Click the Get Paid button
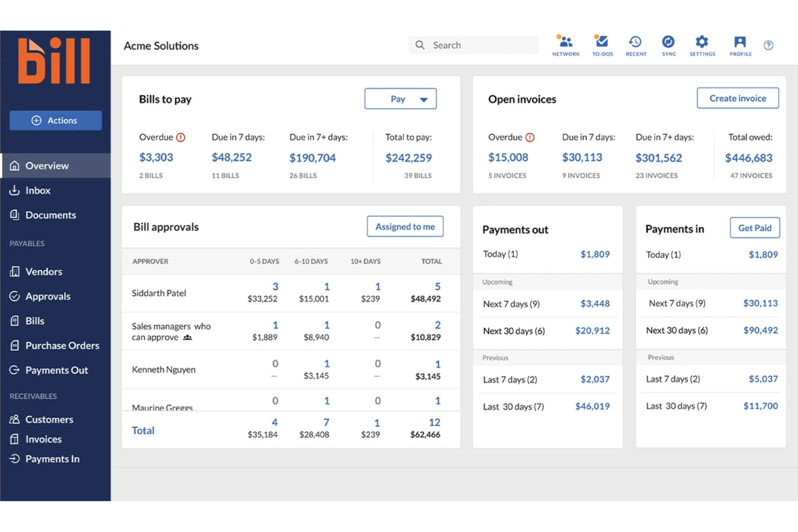This screenshot has width=798, height=532. [x=755, y=227]
